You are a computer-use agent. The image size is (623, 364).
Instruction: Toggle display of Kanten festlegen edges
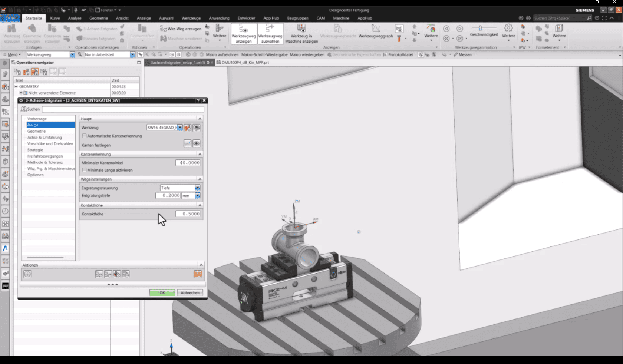(x=197, y=143)
